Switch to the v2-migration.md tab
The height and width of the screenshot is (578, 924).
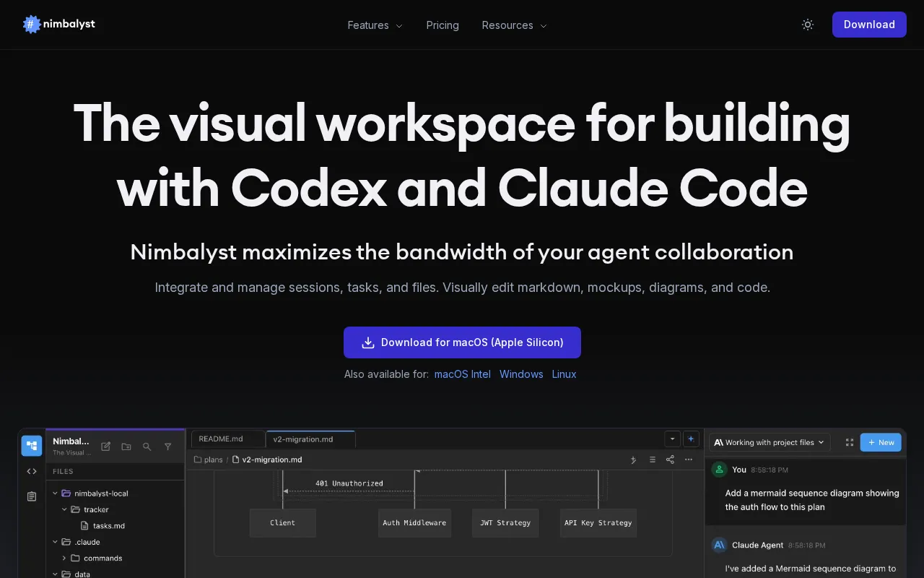[310, 439]
